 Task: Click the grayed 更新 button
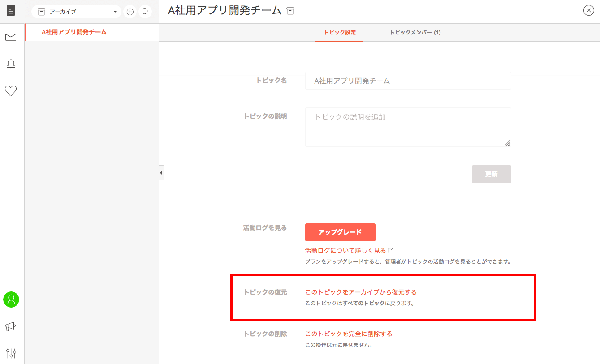coord(491,174)
